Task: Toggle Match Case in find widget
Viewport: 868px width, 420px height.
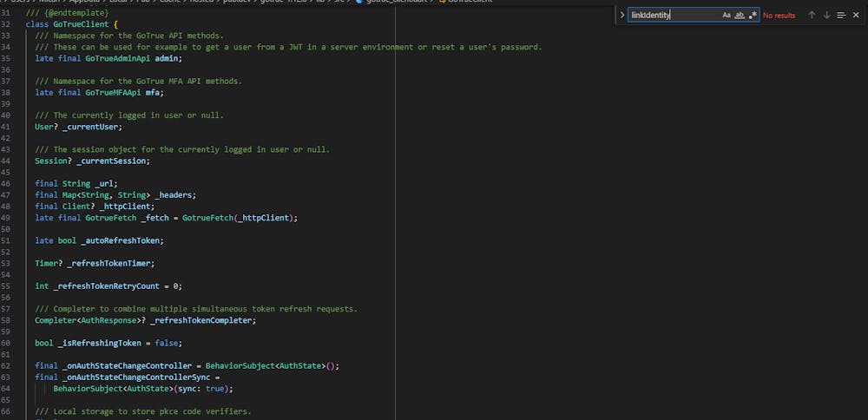Action: pyautogui.click(x=727, y=16)
